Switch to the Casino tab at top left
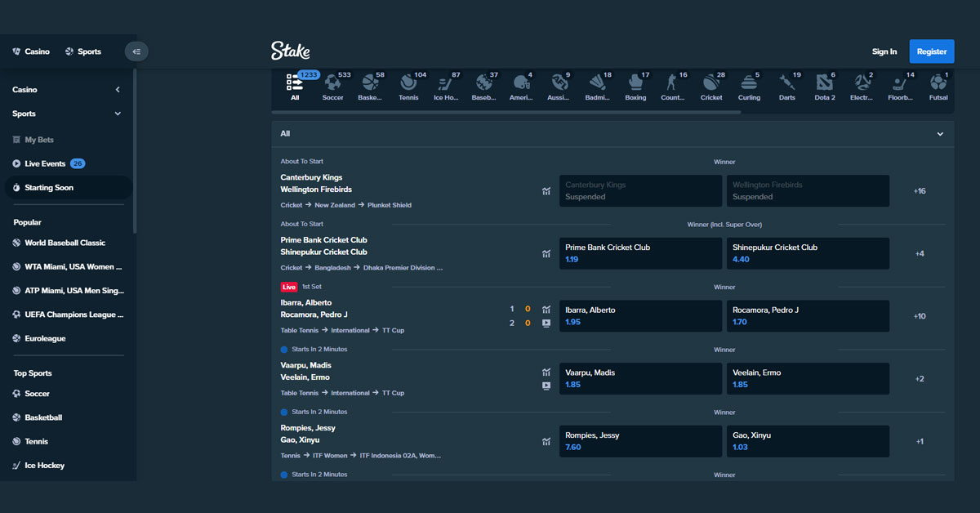This screenshot has height=513, width=980. pos(31,51)
